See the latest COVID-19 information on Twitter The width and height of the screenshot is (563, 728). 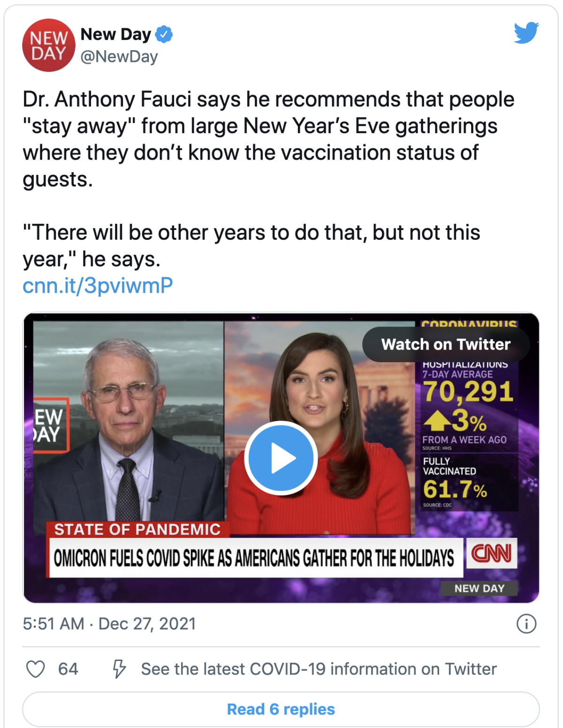coord(319,669)
